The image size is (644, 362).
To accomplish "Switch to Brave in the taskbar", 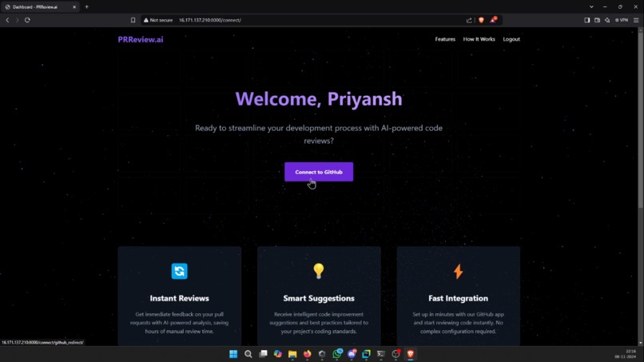I will coord(411,354).
